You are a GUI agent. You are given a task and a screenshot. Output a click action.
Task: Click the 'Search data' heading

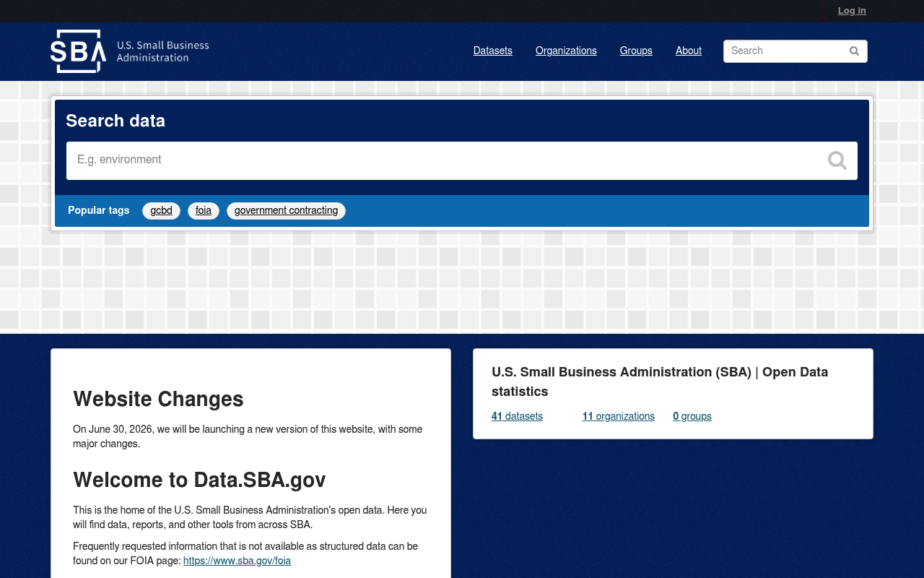click(115, 121)
